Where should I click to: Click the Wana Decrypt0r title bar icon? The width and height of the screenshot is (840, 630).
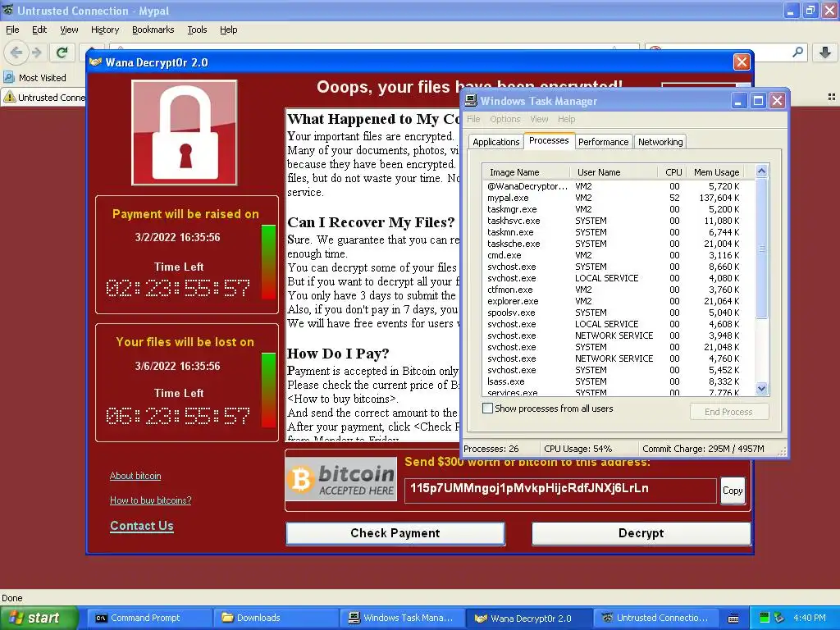(96, 62)
